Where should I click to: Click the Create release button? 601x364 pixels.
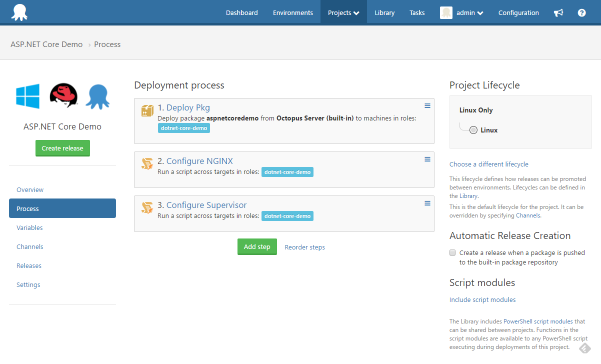[62, 148]
